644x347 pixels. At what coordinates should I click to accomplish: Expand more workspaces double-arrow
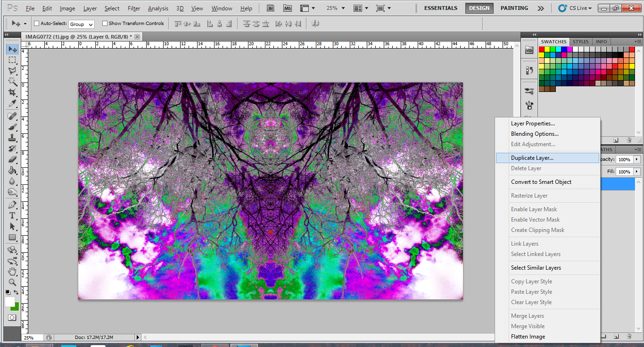(541, 8)
